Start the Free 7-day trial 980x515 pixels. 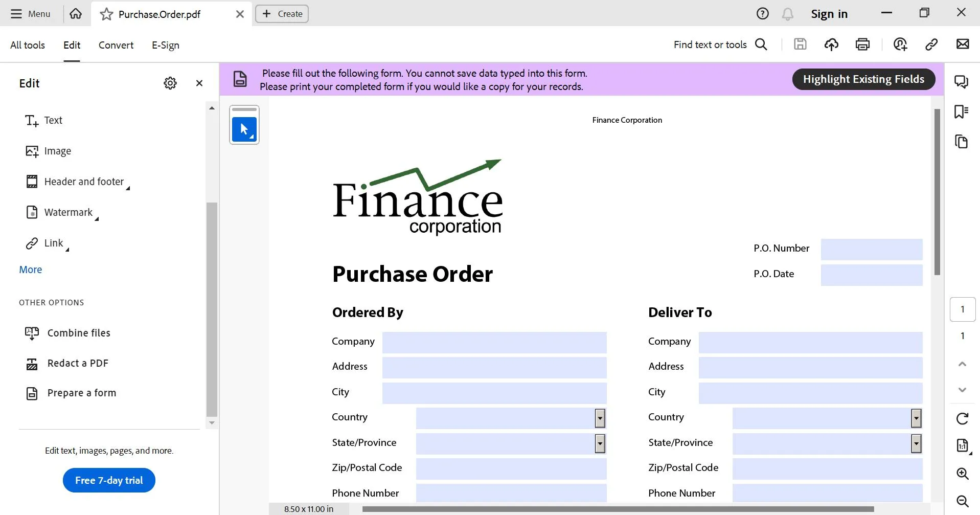[x=108, y=480]
